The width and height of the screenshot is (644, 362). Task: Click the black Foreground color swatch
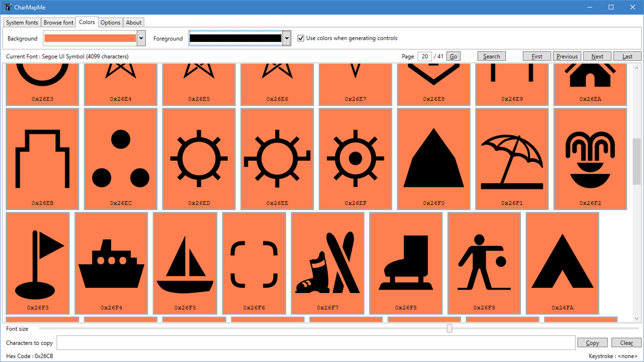[x=236, y=38]
